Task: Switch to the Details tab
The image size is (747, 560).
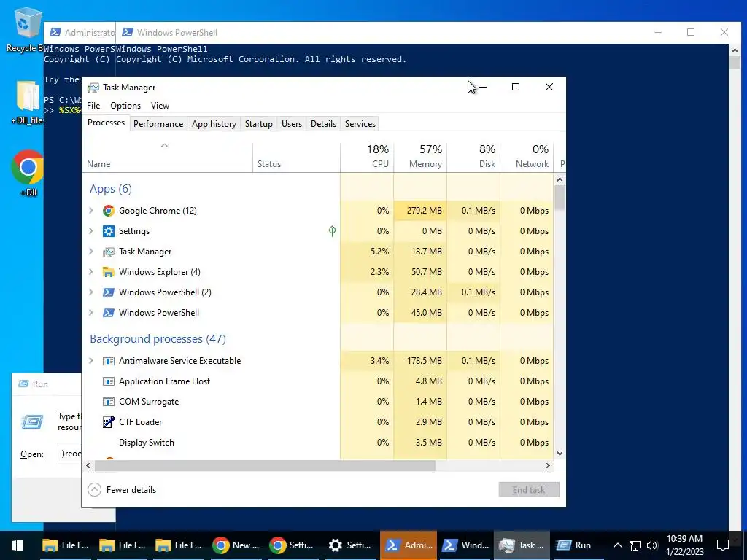Action: click(323, 124)
